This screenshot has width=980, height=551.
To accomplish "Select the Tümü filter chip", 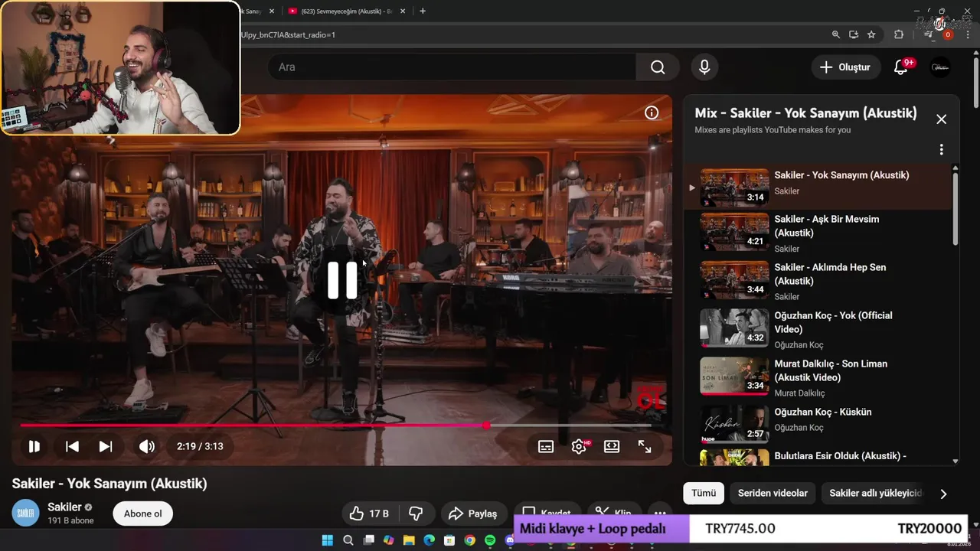I will pyautogui.click(x=704, y=494).
